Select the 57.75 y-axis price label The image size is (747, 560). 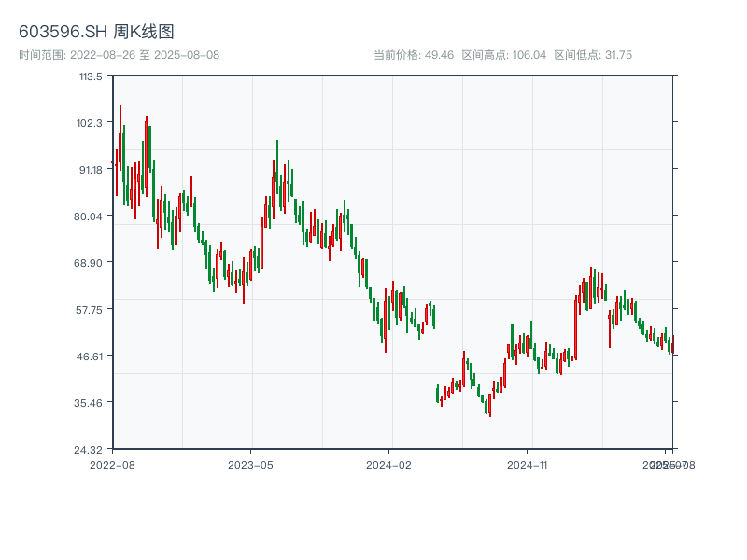coord(92,309)
